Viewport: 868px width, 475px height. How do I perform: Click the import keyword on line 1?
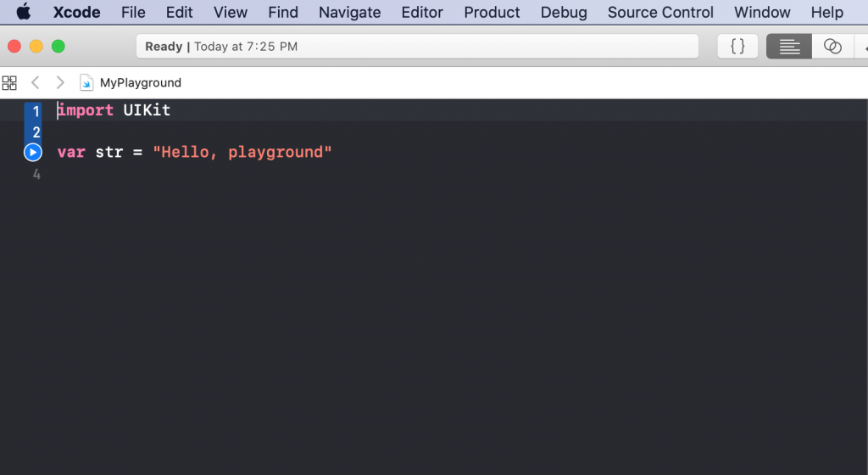click(x=86, y=110)
